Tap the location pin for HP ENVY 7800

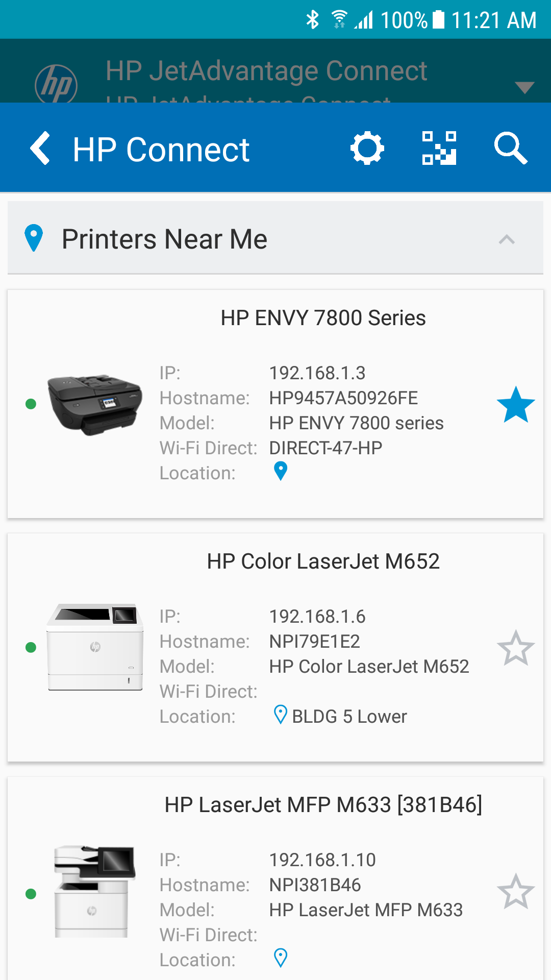click(281, 471)
